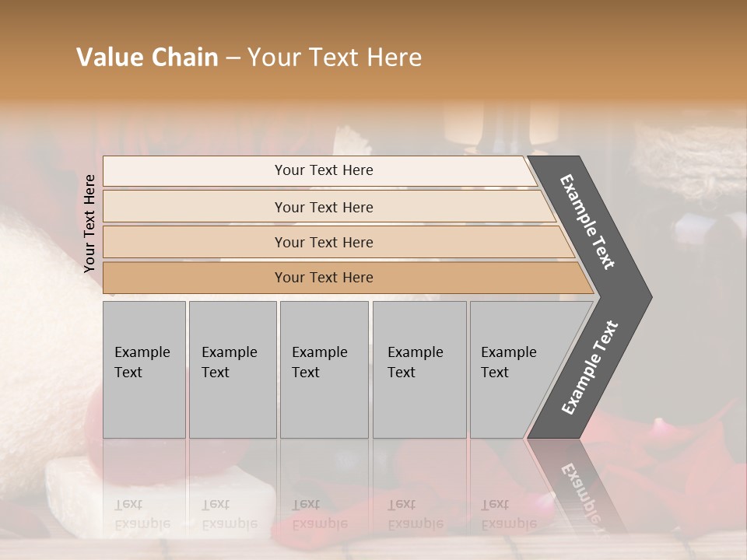Select the second gray "Example Text" box
The image size is (747, 560).
click(233, 369)
